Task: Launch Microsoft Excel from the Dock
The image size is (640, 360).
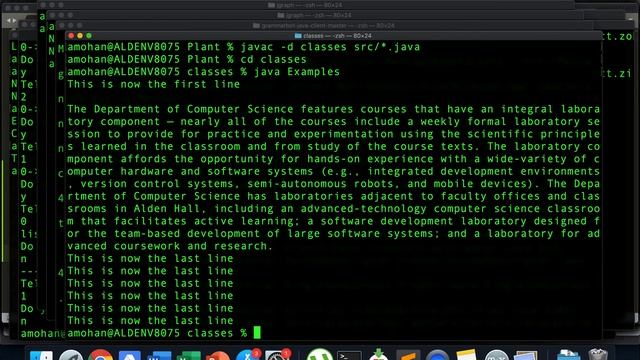Action: point(188,356)
